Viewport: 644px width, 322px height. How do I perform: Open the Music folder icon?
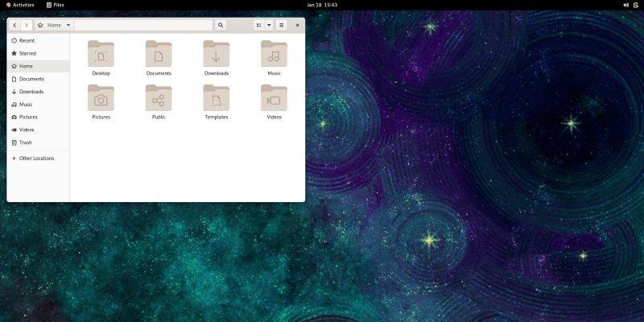[274, 55]
